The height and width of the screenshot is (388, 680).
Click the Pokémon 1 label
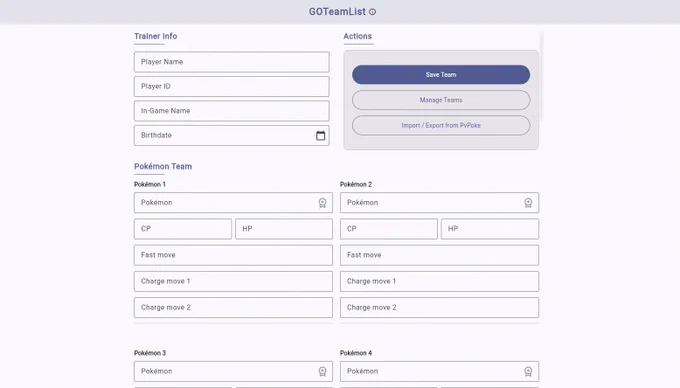[150, 184]
